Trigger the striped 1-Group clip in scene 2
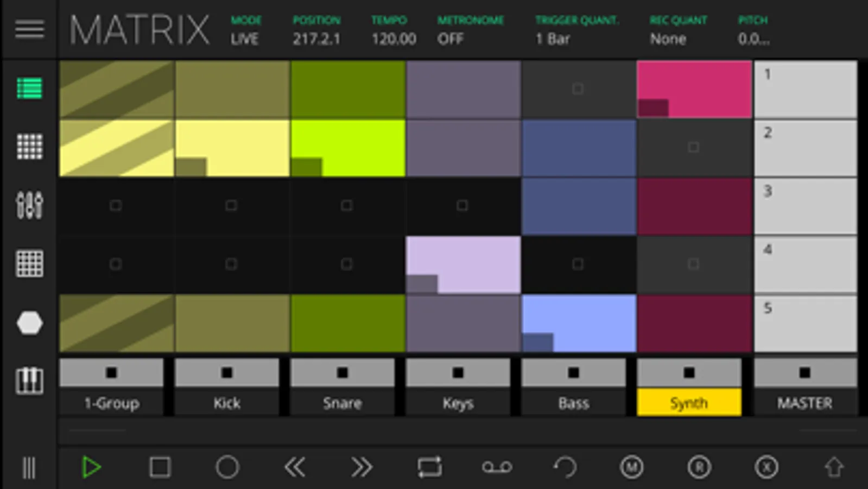The width and height of the screenshot is (868, 489). click(117, 148)
